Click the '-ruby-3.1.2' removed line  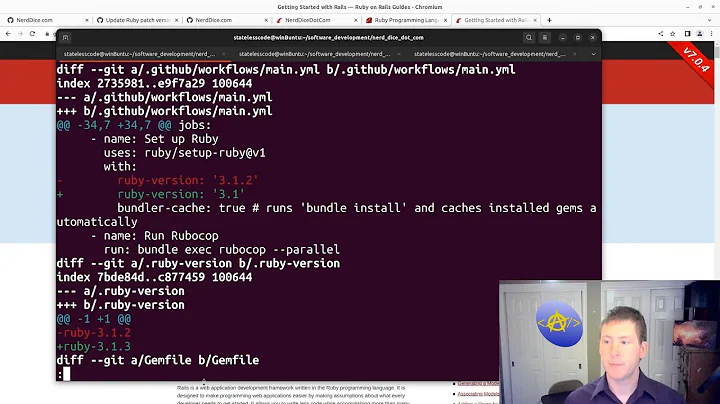[94, 332]
